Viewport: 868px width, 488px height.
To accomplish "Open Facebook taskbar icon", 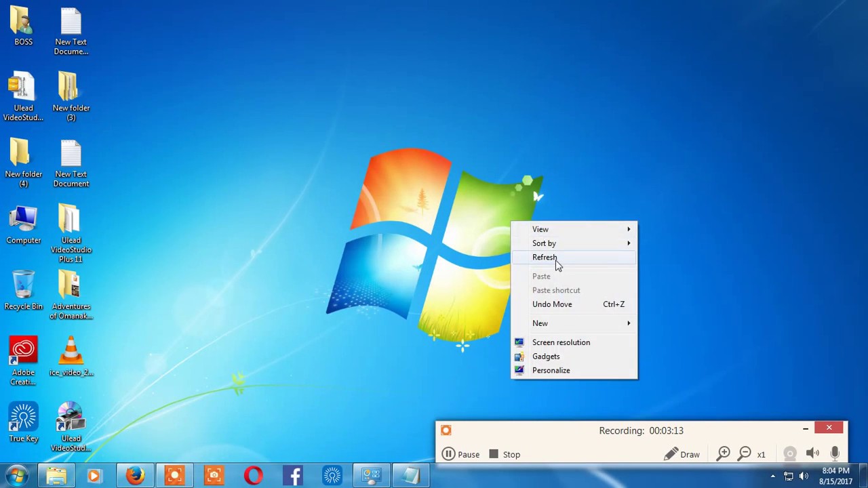I will [293, 476].
